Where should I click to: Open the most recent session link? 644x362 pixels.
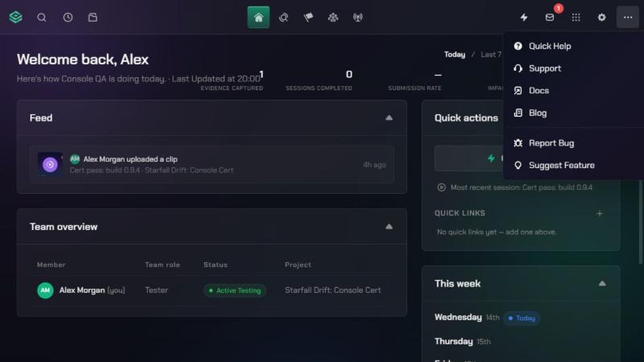coord(515,187)
